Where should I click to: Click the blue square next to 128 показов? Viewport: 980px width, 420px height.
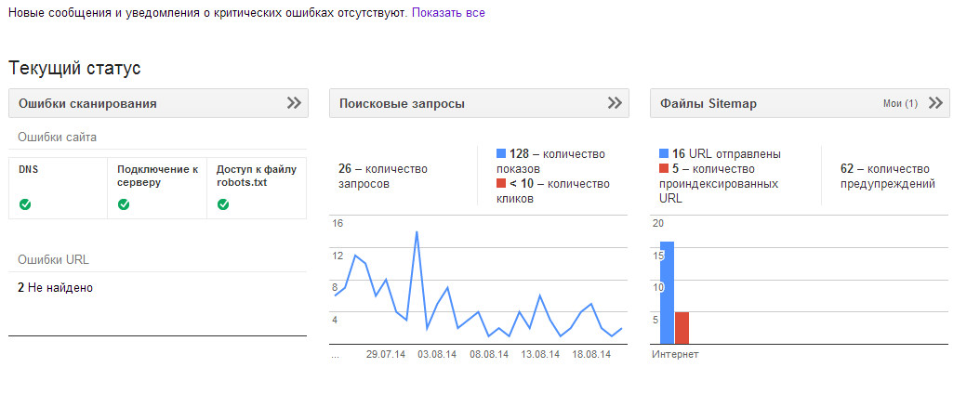tap(501, 153)
